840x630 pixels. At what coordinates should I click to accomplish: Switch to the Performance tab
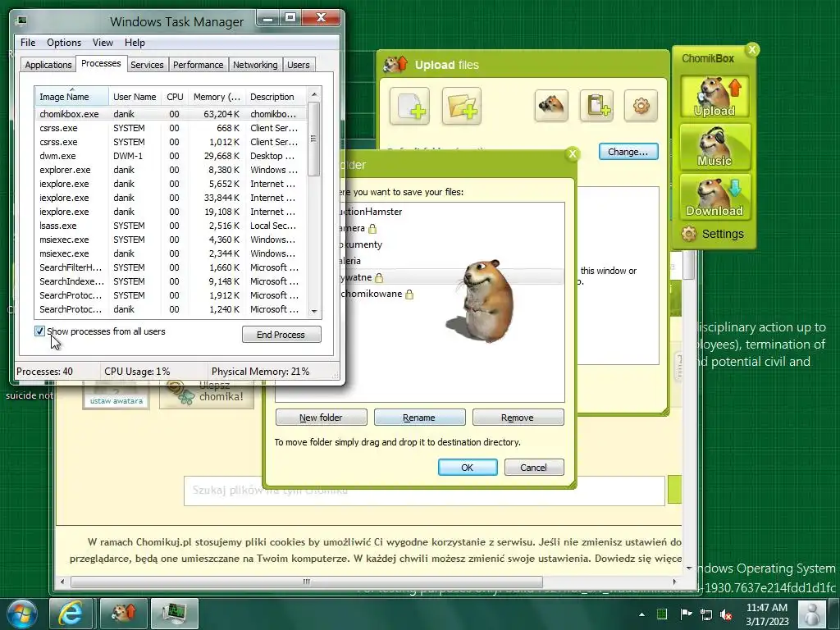click(x=198, y=65)
